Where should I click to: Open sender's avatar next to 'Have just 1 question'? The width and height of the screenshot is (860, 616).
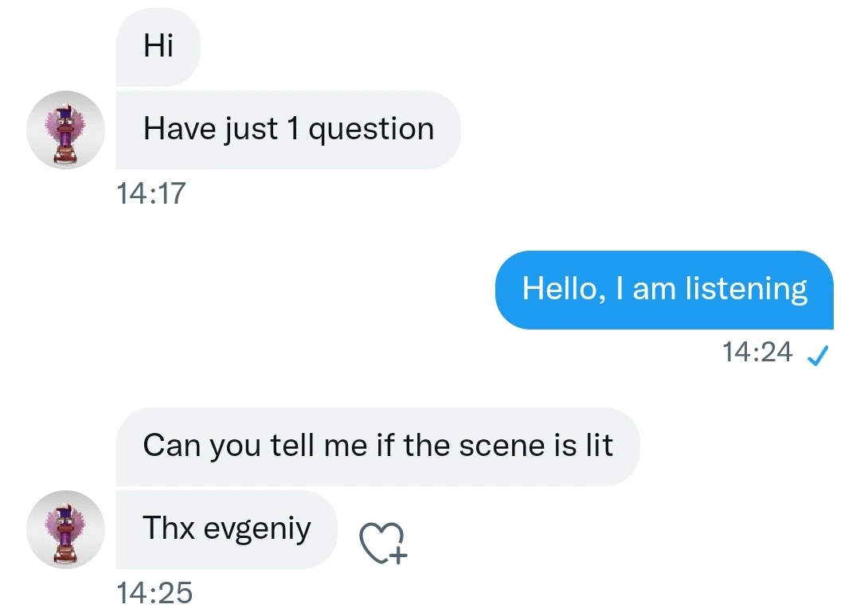[66, 130]
